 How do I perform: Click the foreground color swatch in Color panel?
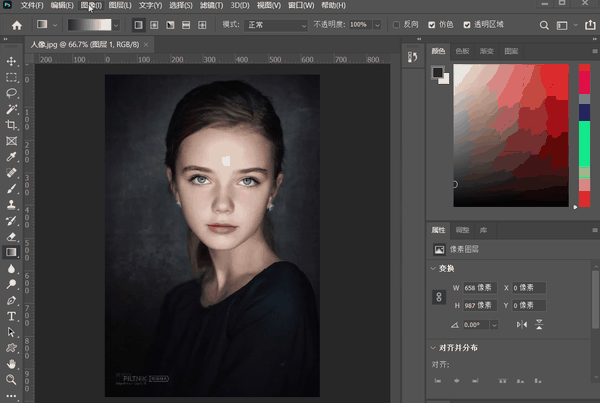(437, 71)
